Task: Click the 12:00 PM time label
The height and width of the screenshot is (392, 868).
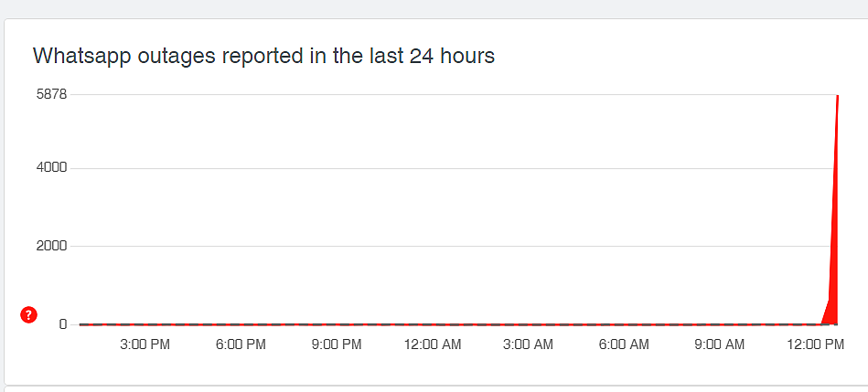Action: 815,345
